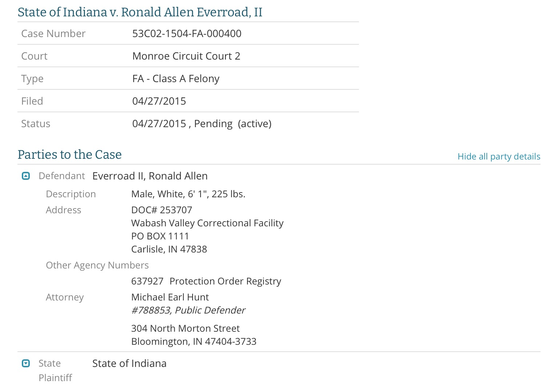
Task: Select attorney name Michael Earl Hunt
Action: point(170,297)
